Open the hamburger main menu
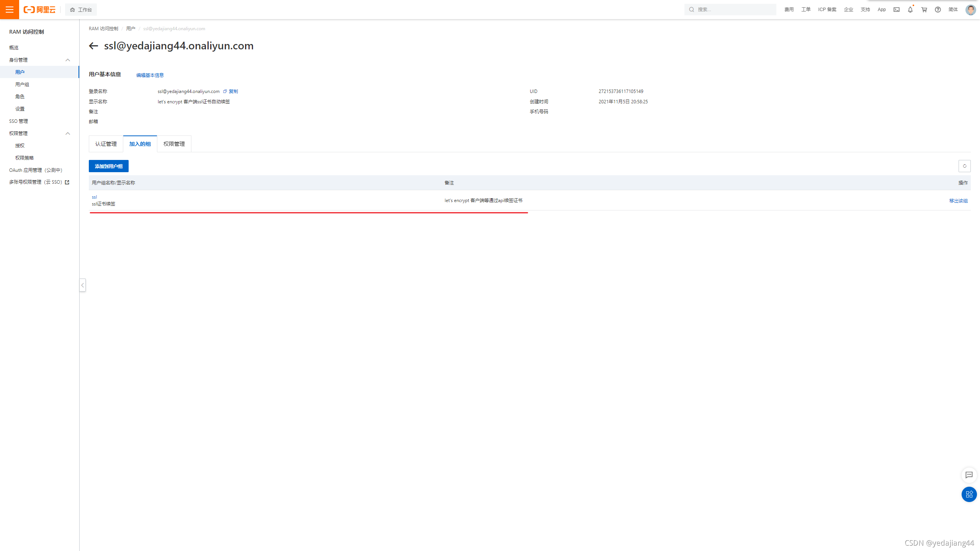This screenshot has width=980, height=551. click(x=9, y=9)
